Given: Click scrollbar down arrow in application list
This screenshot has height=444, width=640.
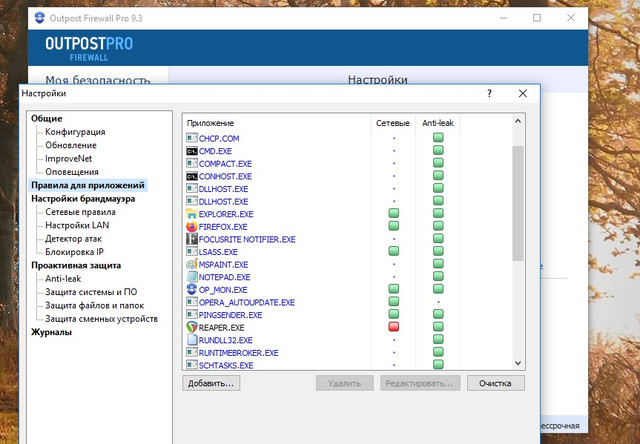Looking at the screenshot, I should 518,363.
